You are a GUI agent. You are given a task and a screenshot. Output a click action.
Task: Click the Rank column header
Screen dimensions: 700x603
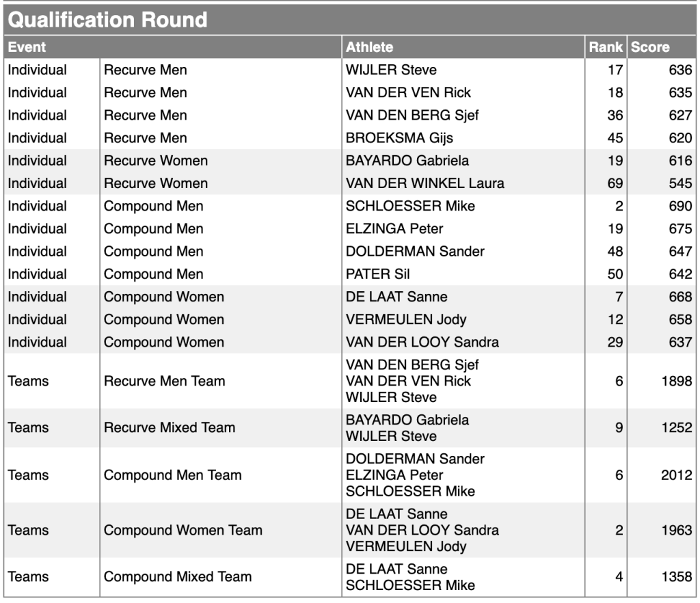point(606,47)
